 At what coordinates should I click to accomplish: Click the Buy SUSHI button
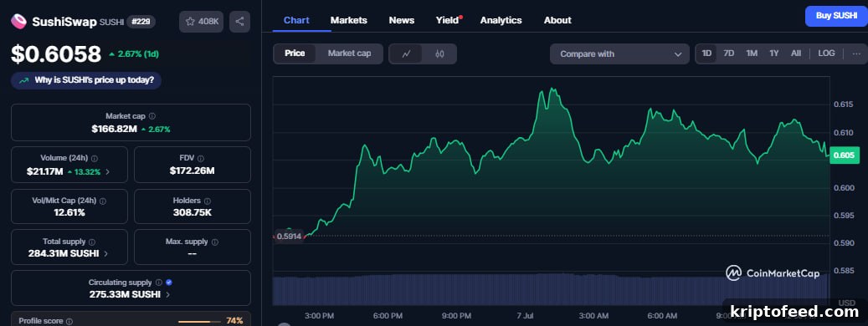(x=836, y=16)
